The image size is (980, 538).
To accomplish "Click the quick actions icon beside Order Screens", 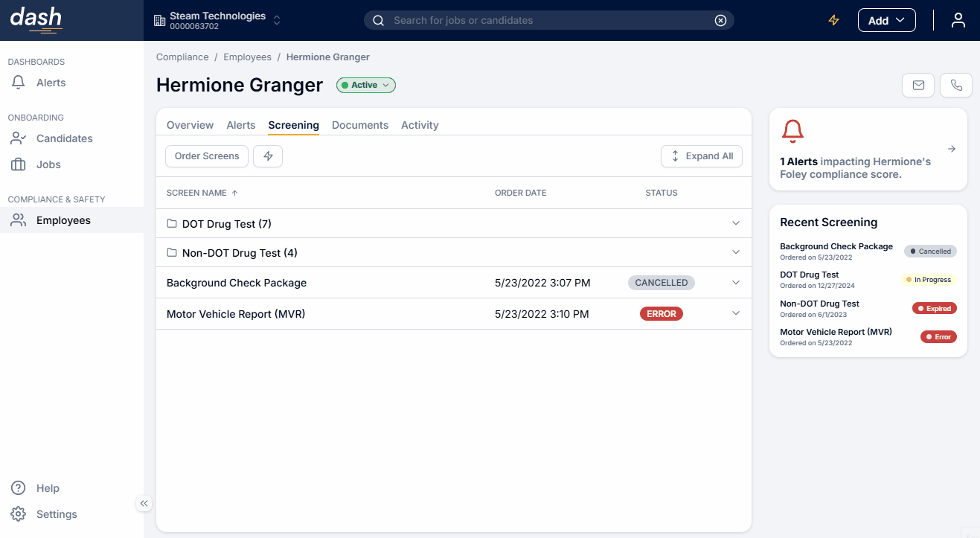I will tap(268, 156).
